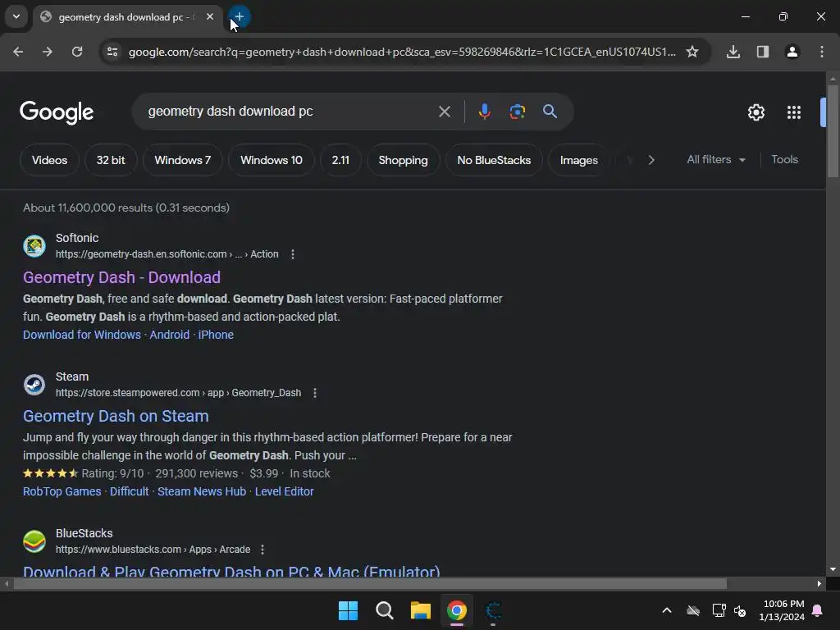Show hidden system tray icons
Image resolution: width=840 pixels, height=630 pixels.
(x=667, y=610)
